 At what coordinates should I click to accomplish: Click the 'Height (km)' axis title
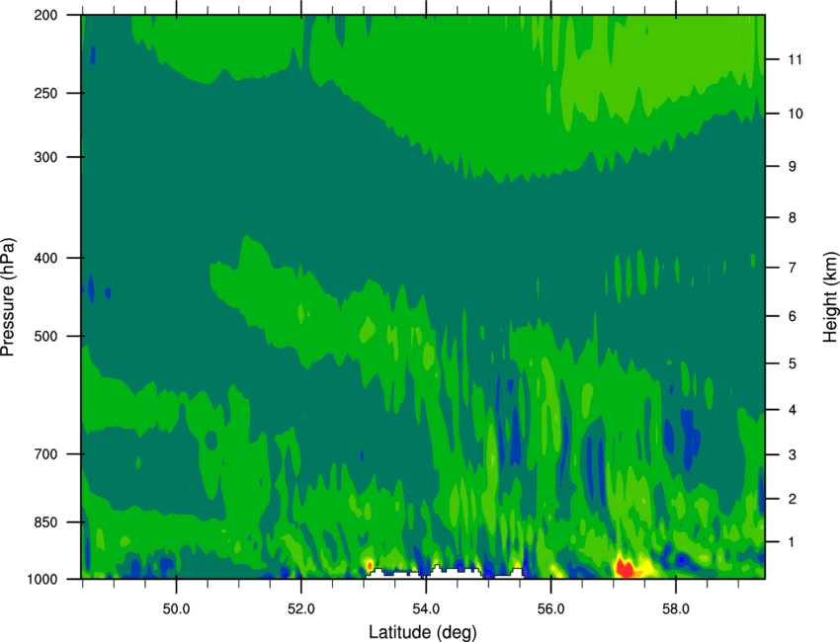(x=830, y=296)
